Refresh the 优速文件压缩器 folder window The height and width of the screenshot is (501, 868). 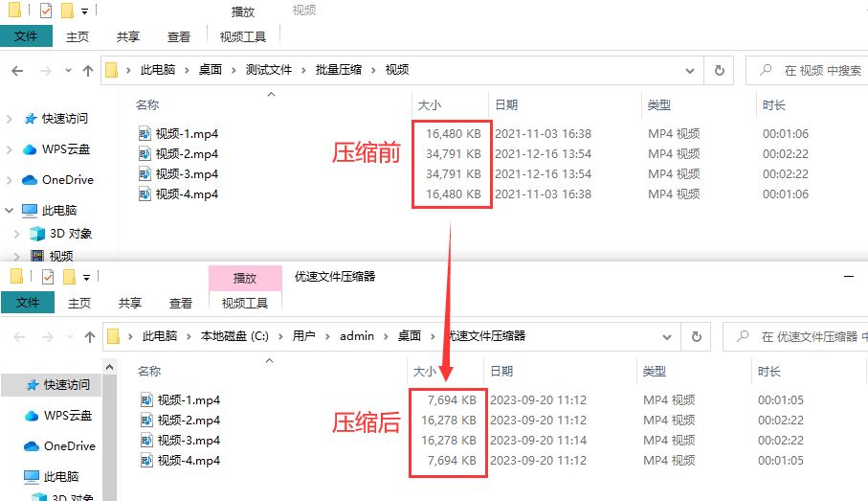pos(697,336)
